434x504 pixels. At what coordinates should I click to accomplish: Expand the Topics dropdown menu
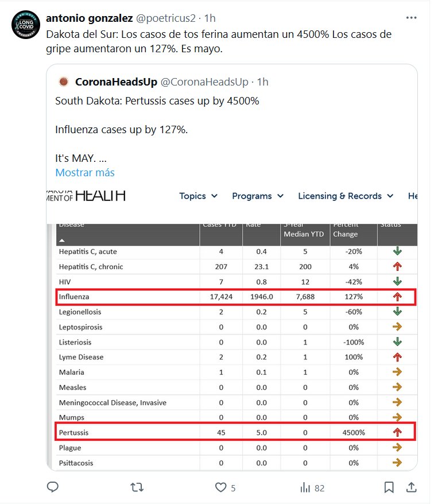(x=198, y=196)
